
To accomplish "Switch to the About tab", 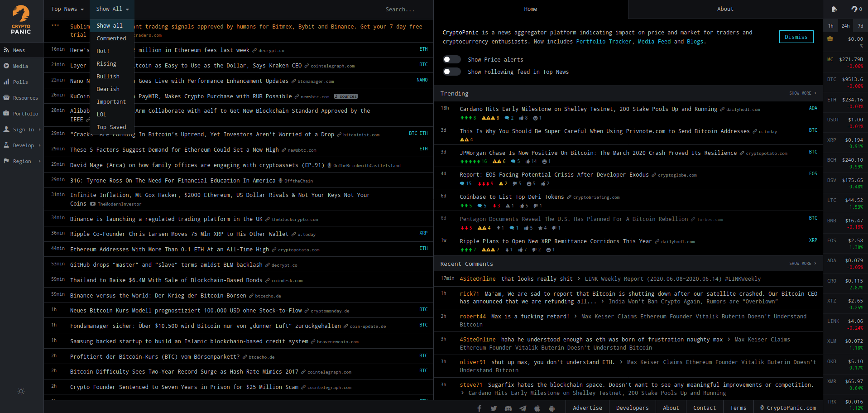I will pyautogui.click(x=725, y=9).
